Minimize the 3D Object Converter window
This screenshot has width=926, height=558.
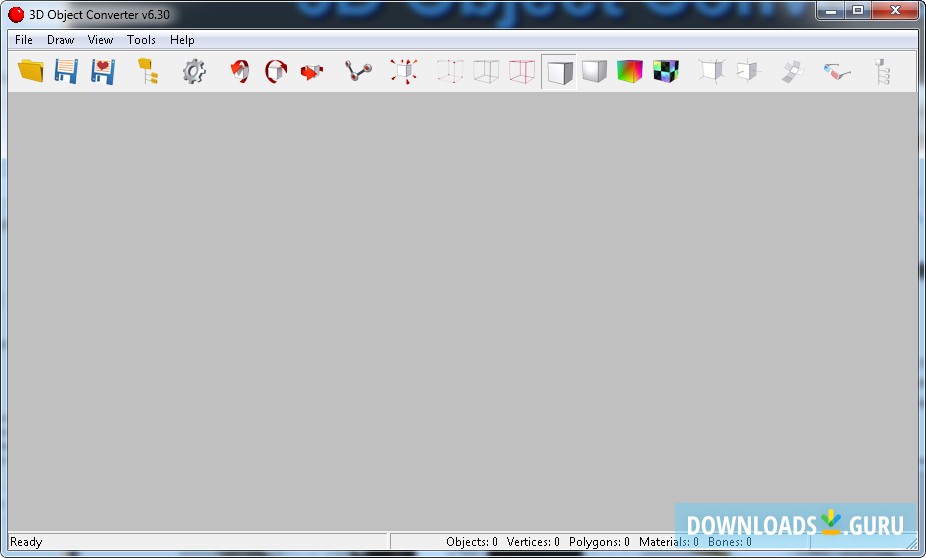831,11
